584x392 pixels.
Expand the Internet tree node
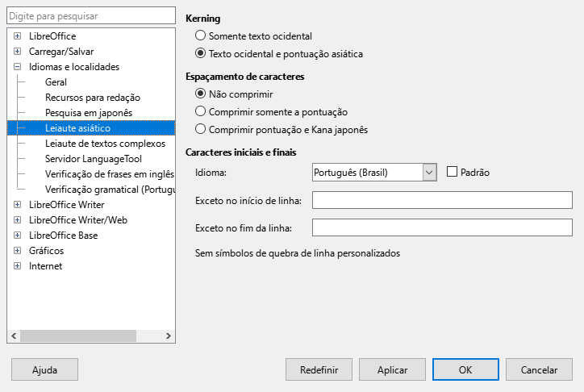coord(17,266)
